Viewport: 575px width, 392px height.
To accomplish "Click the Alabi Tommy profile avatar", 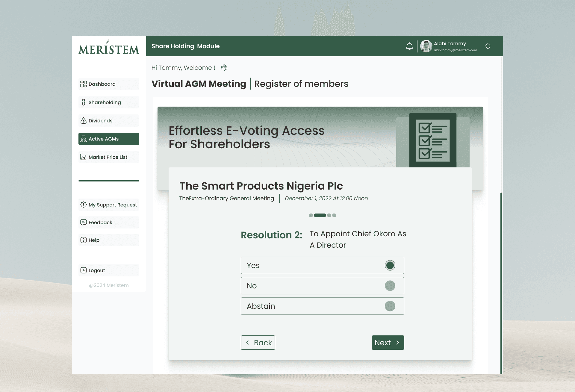I will (x=426, y=46).
